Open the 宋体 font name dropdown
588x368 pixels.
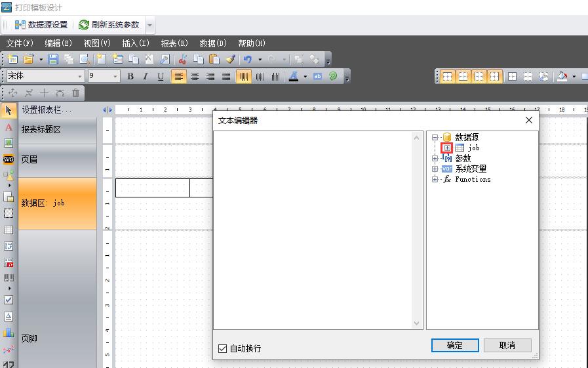coord(81,76)
